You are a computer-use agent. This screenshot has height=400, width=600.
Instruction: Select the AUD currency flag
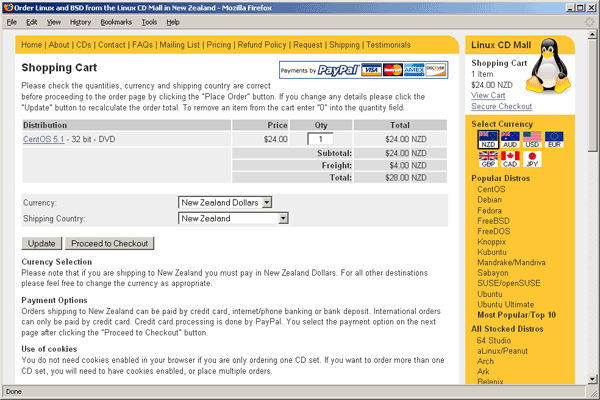510,140
